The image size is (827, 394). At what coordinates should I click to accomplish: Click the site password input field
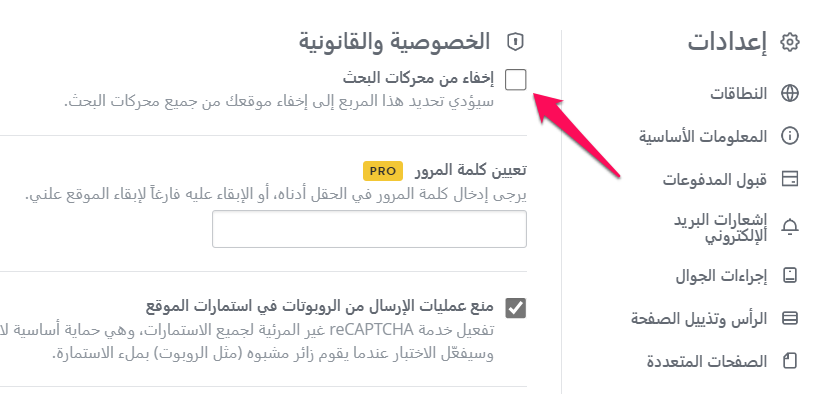tap(369, 229)
